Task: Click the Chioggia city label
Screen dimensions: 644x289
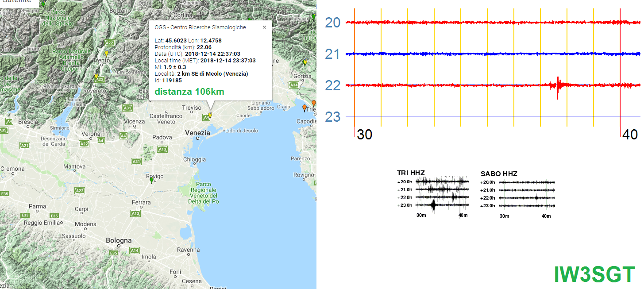Action: point(194,159)
